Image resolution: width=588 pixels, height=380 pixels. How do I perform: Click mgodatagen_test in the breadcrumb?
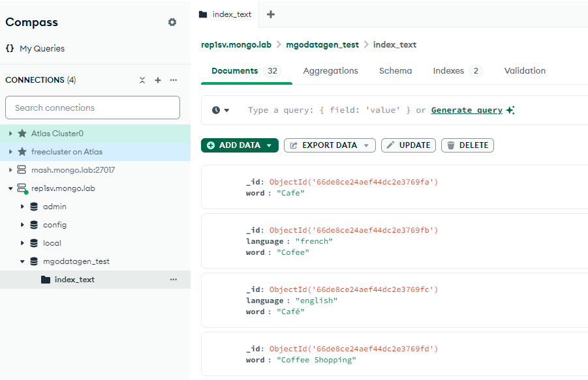coord(322,44)
